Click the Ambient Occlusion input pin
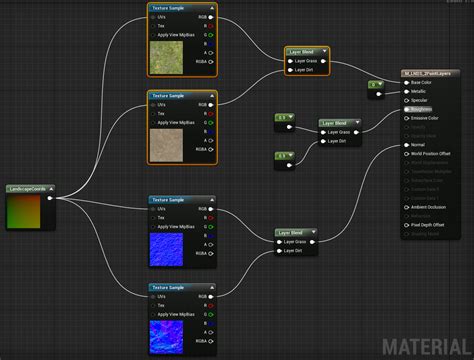Image resolution: width=474 pixels, height=360 pixels. click(406, 207)
